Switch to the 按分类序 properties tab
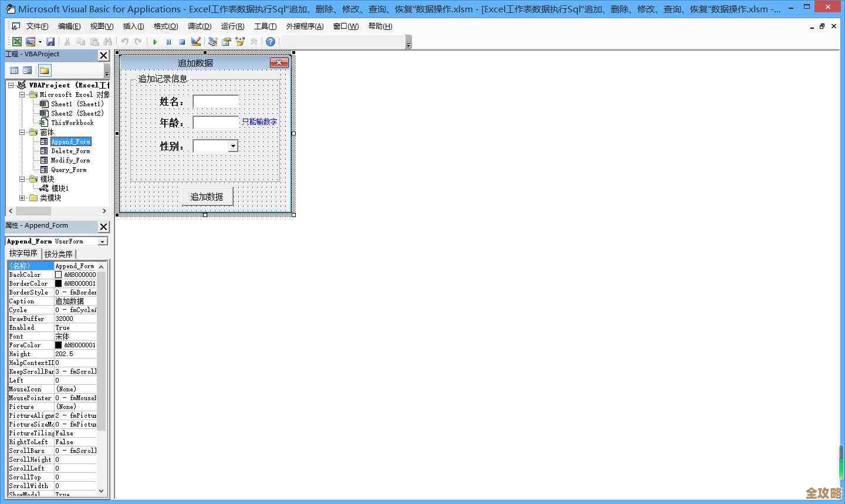Image resolution: width=845 pixels, height=504 pixels. [59, 254]
